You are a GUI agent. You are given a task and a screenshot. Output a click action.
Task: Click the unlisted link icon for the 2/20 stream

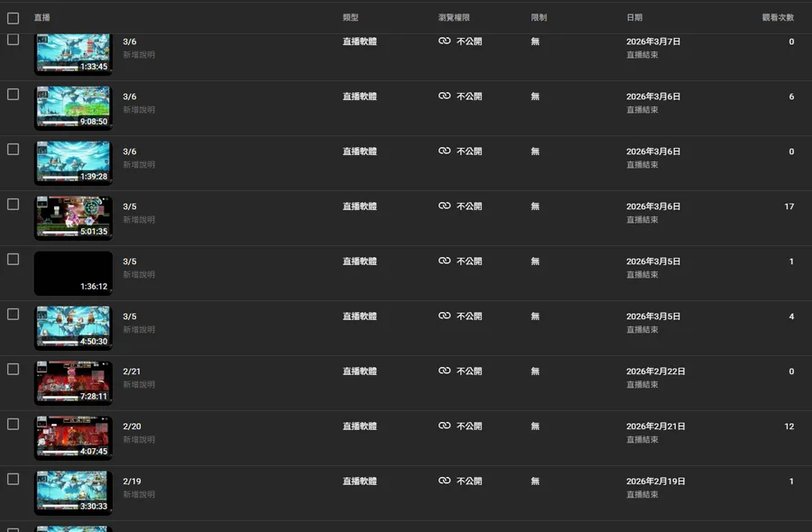pyautogui.click(x=444, y=427)
